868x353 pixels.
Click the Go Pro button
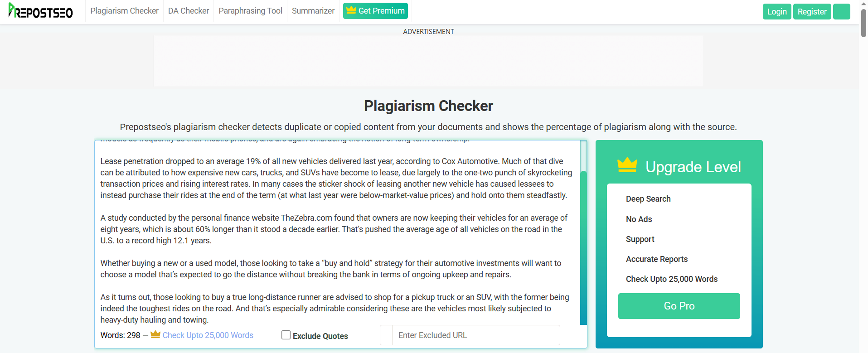point(679,306)
